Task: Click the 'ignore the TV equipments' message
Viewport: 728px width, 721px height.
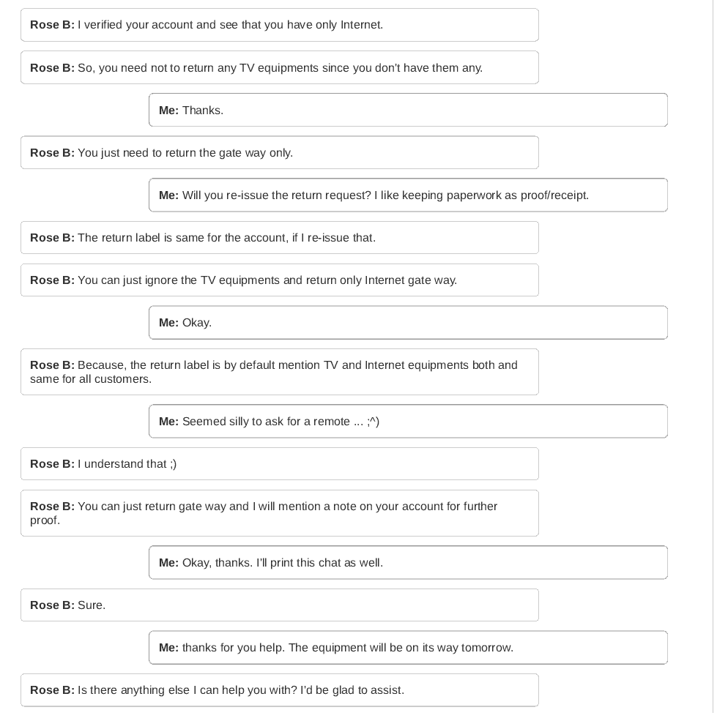Action: [x=267, y=280]
